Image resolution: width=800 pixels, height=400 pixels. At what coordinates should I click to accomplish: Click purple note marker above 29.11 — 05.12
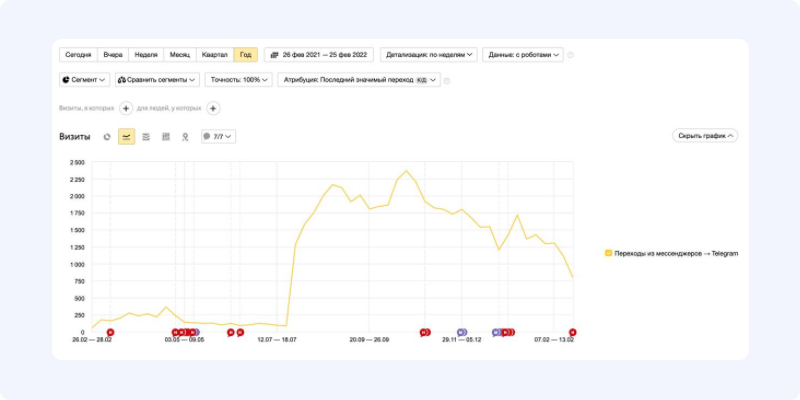tap(461, 332)
